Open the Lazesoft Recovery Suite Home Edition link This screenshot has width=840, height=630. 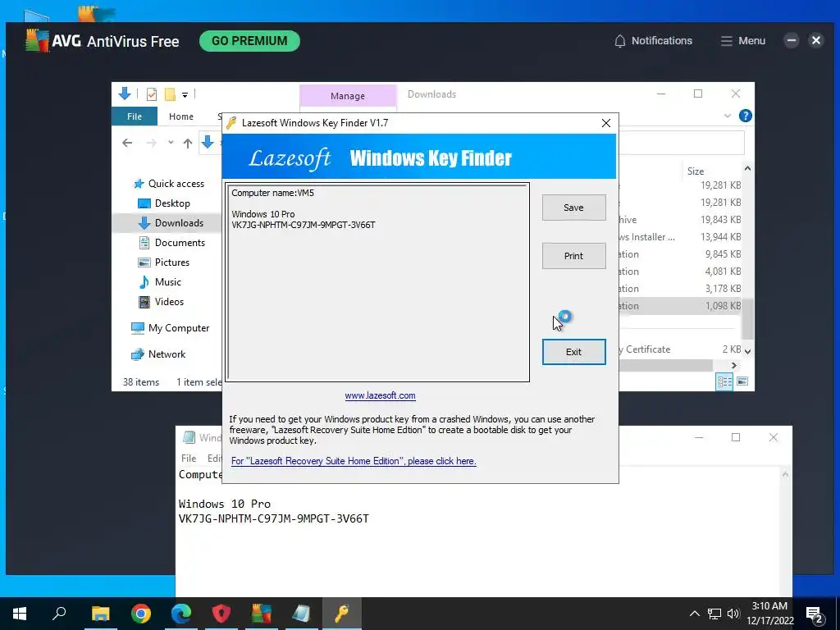[x=354, y=461]
